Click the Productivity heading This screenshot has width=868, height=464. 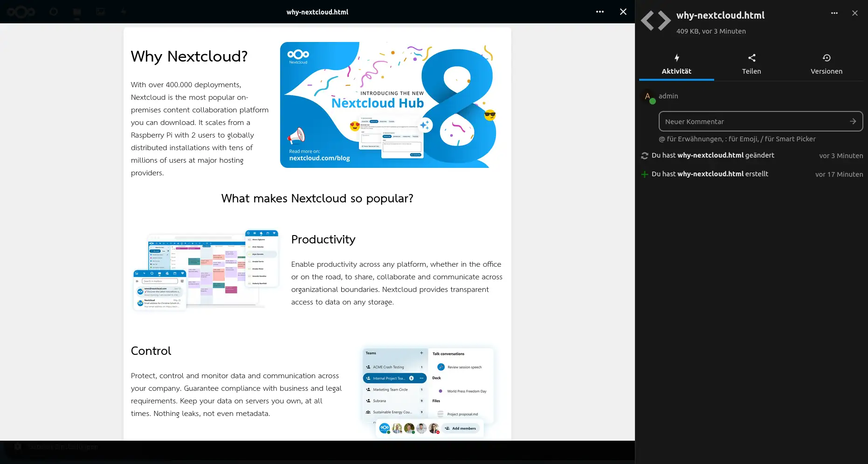coord(323,239)
